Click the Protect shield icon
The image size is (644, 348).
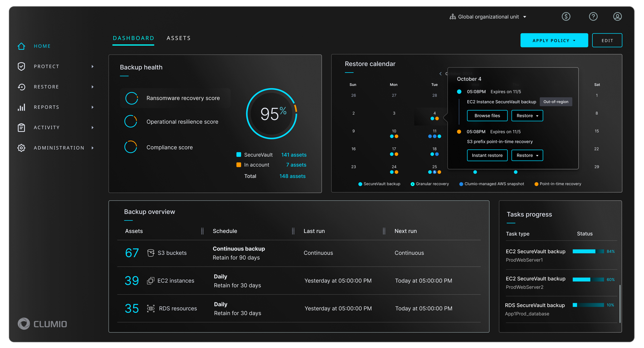[x=21, y=67]
